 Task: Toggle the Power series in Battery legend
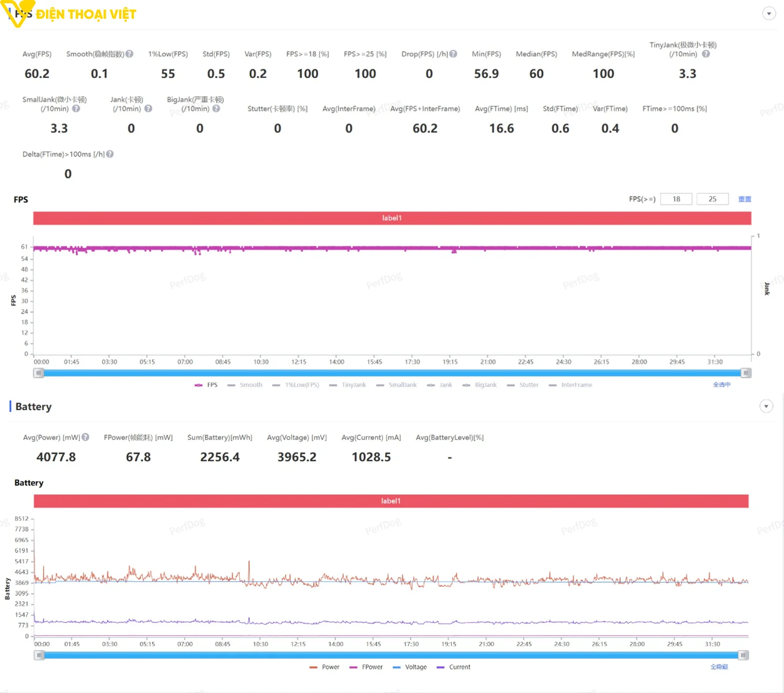325,667
